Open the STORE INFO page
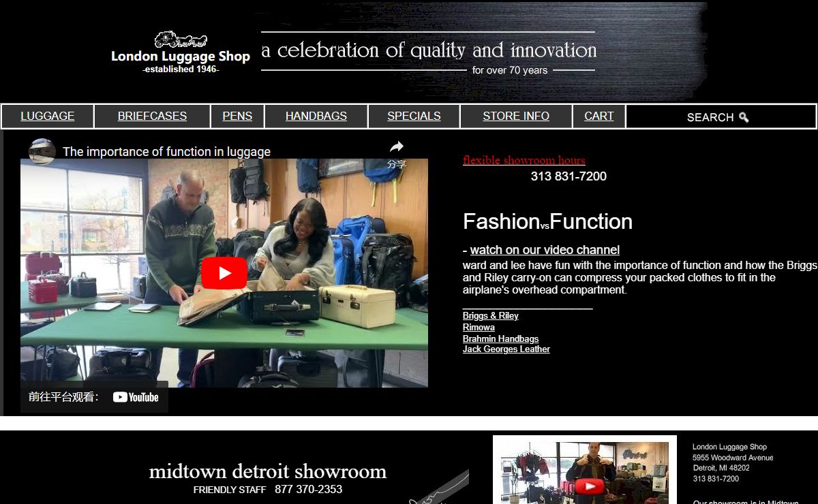This screenshot has width=818, height=504. click(x=516, y=116)
